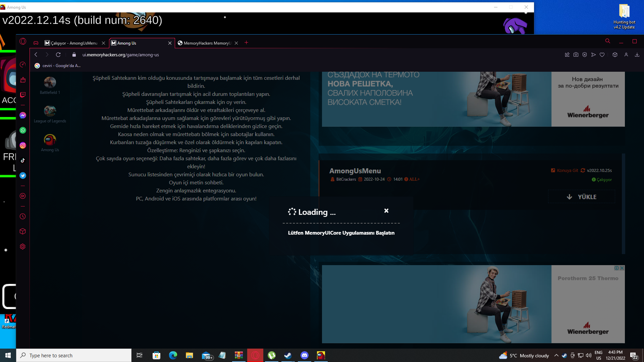Show hidden system tray icons
Screen dimensions: 644x362
pos(556,355)
